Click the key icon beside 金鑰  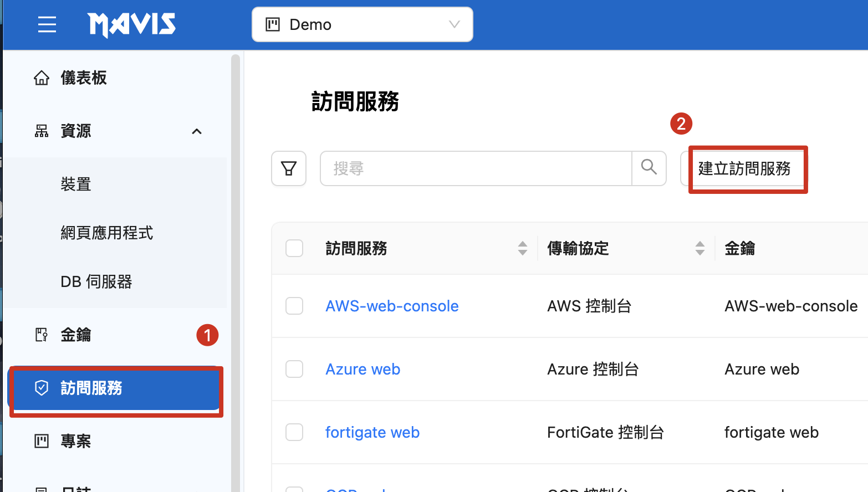click(42, 335)
